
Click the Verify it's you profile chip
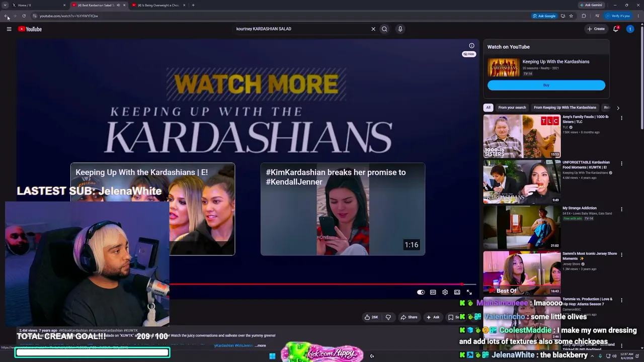(x=618, y=16)
